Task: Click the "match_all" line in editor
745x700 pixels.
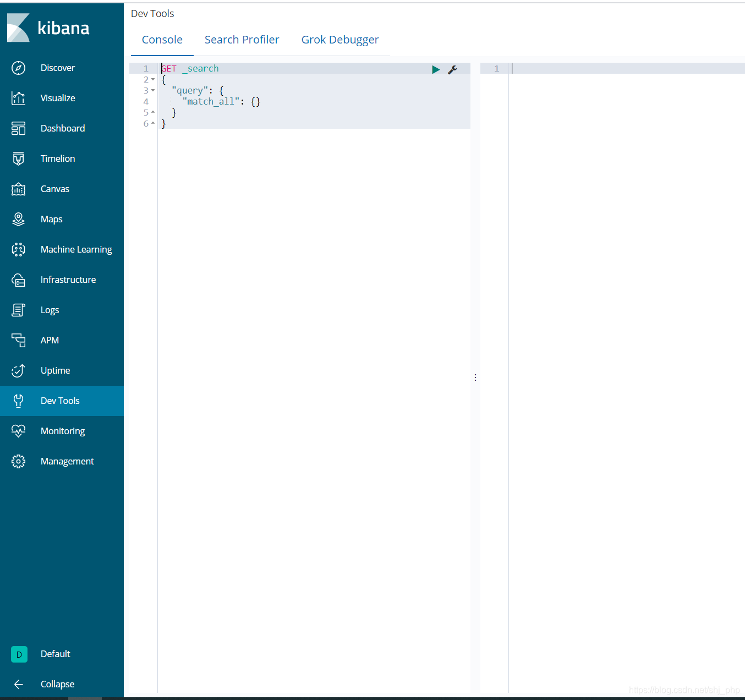Action: click(221, 101)
